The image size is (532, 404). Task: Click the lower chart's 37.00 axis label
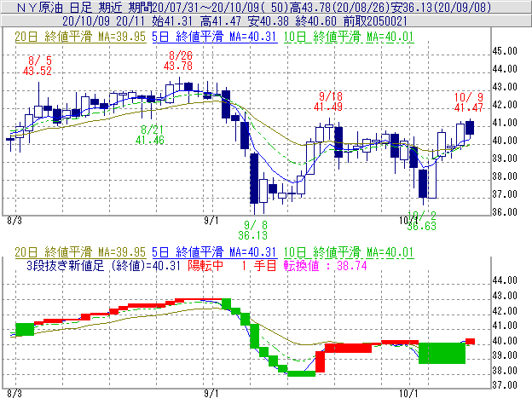tap(505, 385)
